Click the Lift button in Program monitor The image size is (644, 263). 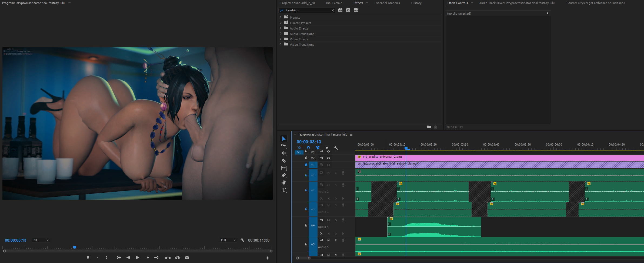coord(168,258)
